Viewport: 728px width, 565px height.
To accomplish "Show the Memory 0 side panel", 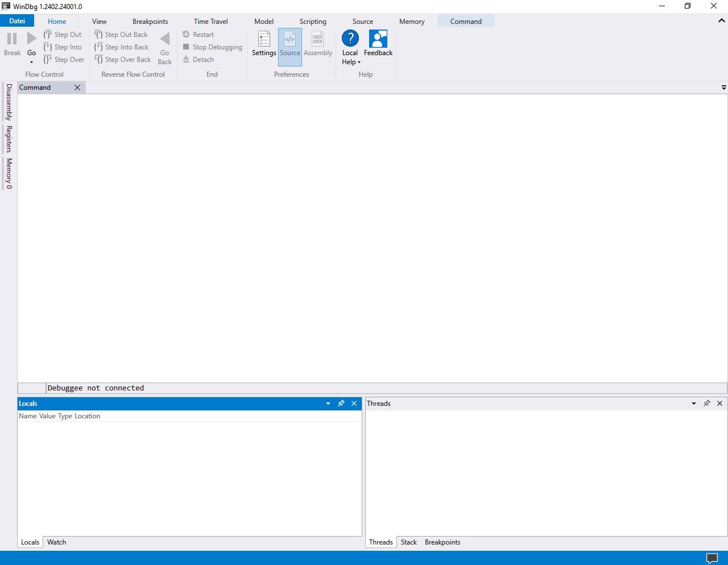I will (x=9, y=173).
